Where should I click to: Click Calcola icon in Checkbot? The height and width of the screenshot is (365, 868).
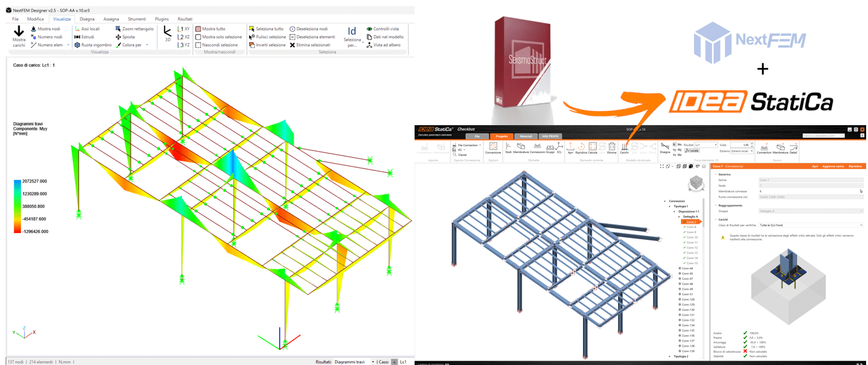[x=592, y=146]
